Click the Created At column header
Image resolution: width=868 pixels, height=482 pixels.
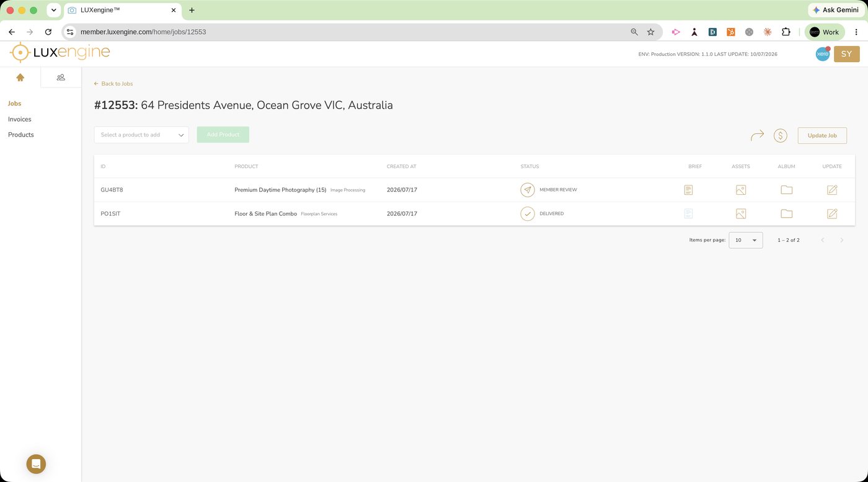point(401,166)
